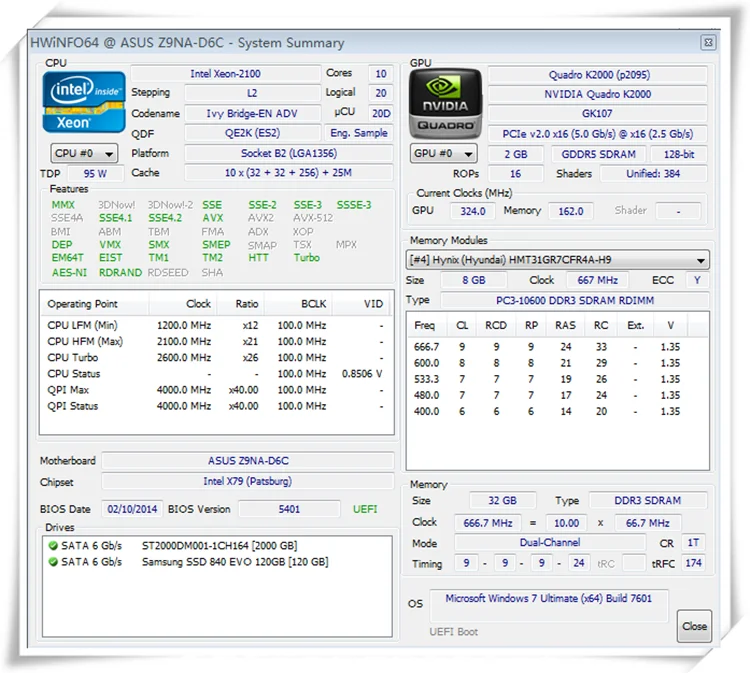Click the GDDR5 SDRAM field

pyautogui.click(x=598, y=154)
